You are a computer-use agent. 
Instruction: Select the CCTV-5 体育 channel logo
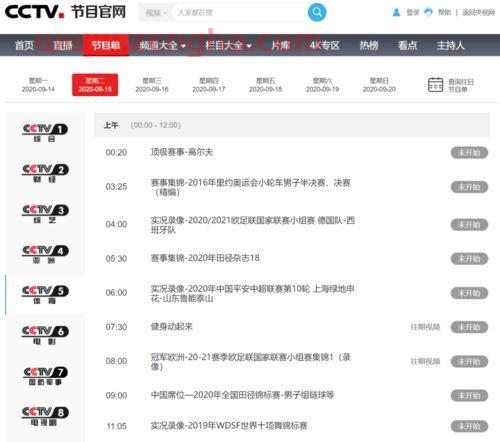click(x=45, y=294)
